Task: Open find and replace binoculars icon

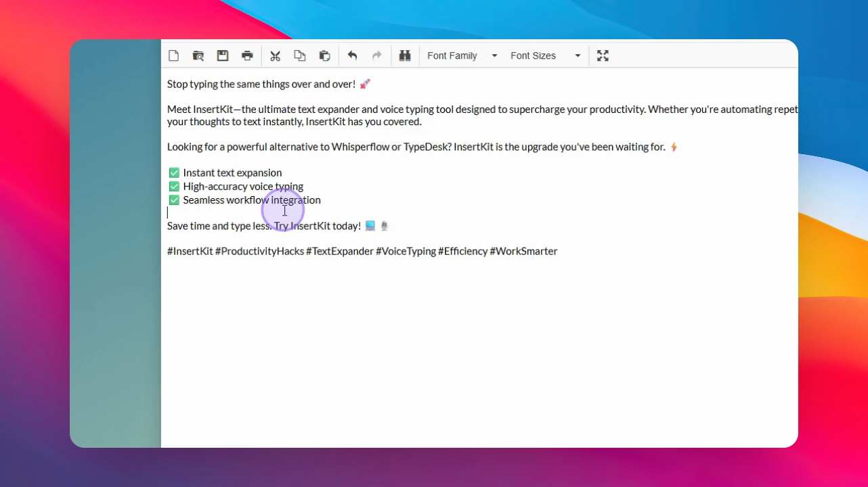Action: (x=405, y=55)
